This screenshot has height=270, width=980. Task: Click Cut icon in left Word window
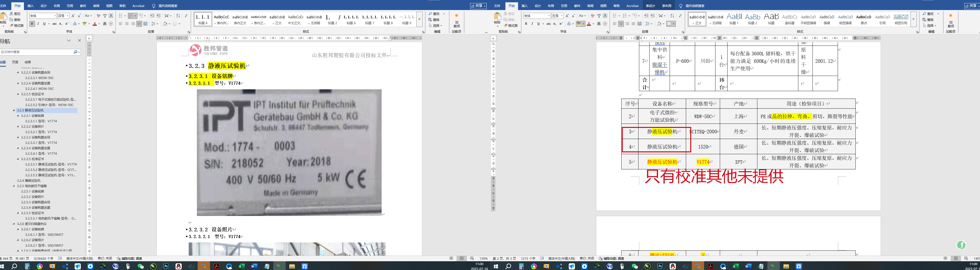tap(11, 14)
